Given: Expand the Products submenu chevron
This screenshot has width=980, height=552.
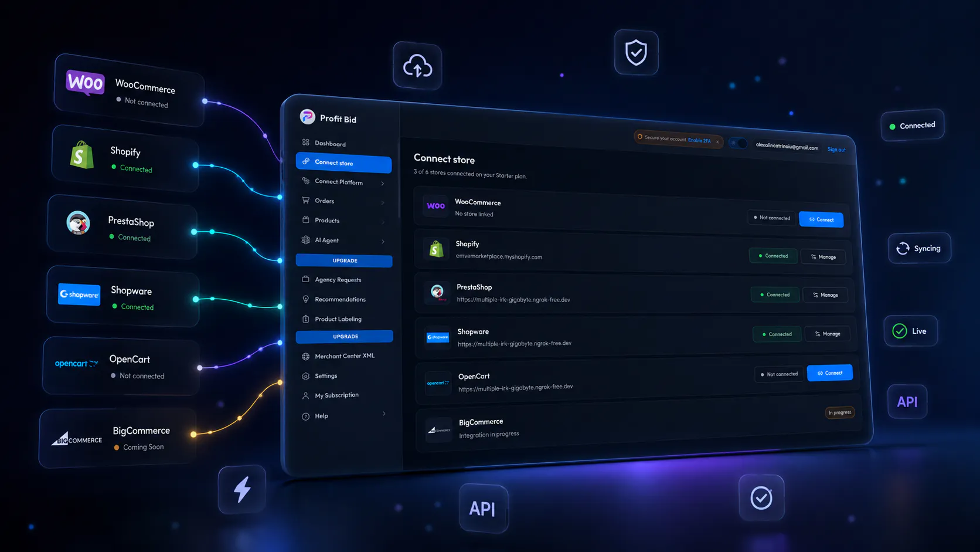Looking at the screenshot, I should tap(383, 222).
